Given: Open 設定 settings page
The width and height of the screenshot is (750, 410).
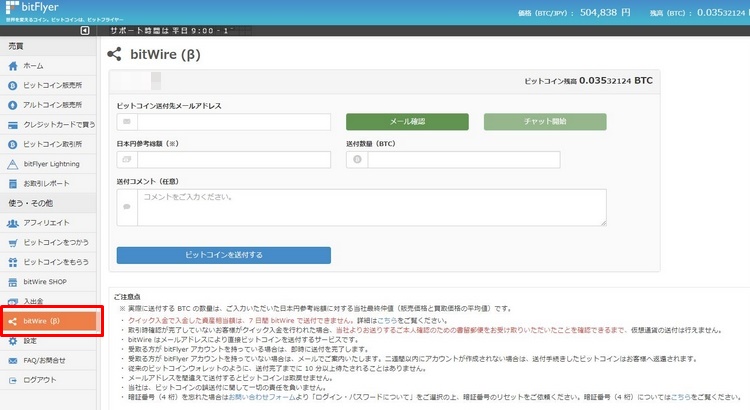Looking at the screenshot, I should click(48, 341).
